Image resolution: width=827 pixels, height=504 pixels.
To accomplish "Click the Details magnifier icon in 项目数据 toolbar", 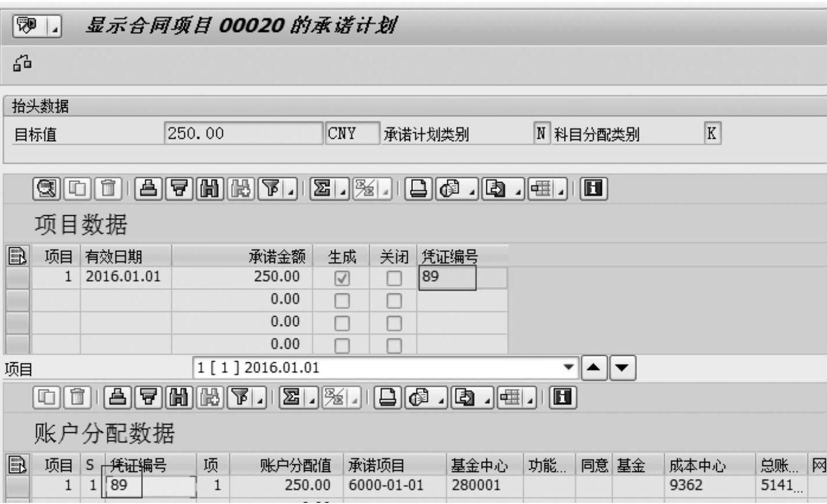I will tap(46, 188).
